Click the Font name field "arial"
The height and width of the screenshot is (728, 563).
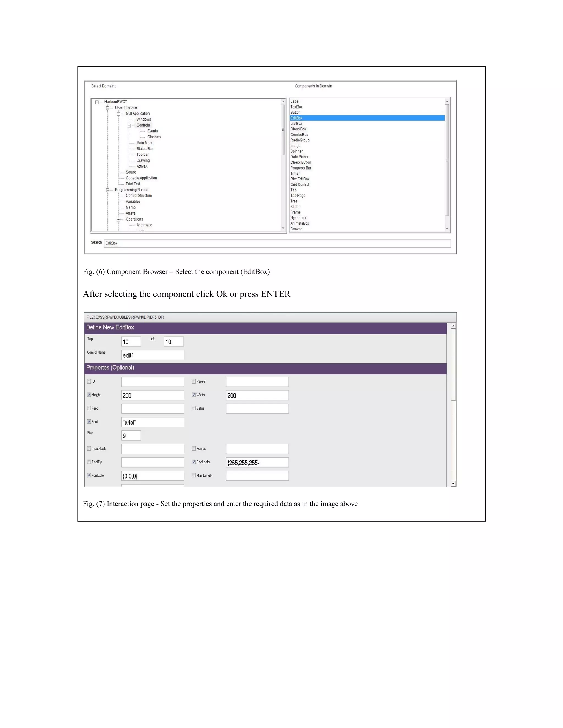tap(152, 422)
